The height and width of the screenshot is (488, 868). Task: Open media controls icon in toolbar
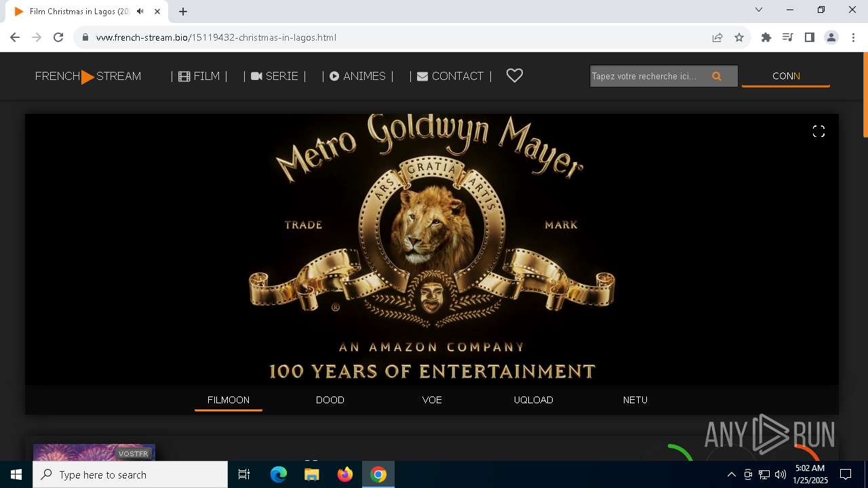787,37
